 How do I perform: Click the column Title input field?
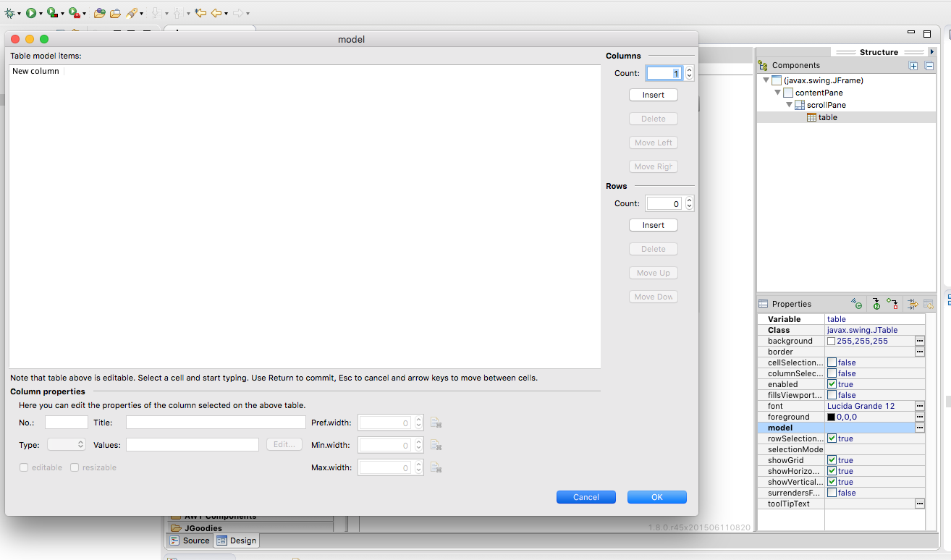[216, 423]
